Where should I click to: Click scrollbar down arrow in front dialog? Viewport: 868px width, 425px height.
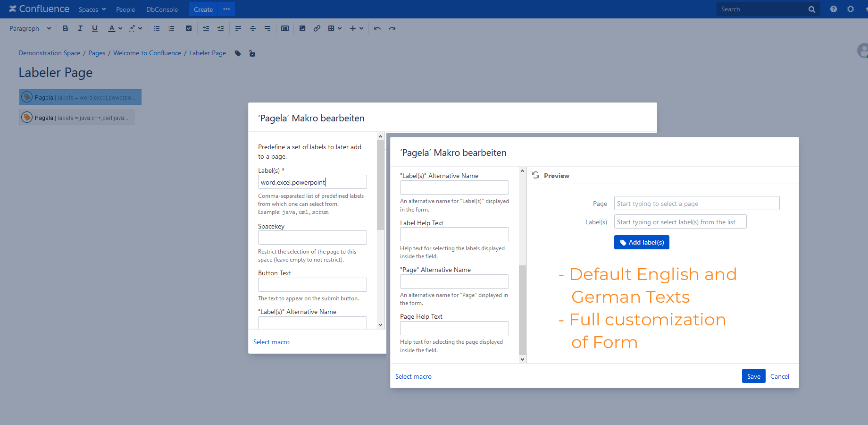tap(522, 359)
